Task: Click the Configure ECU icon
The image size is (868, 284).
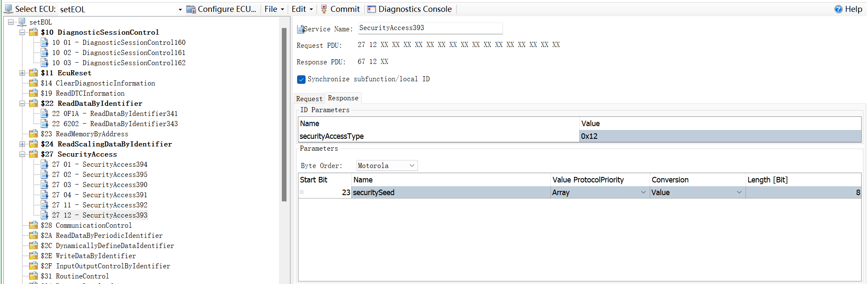Action: click(x=191, y=9)
